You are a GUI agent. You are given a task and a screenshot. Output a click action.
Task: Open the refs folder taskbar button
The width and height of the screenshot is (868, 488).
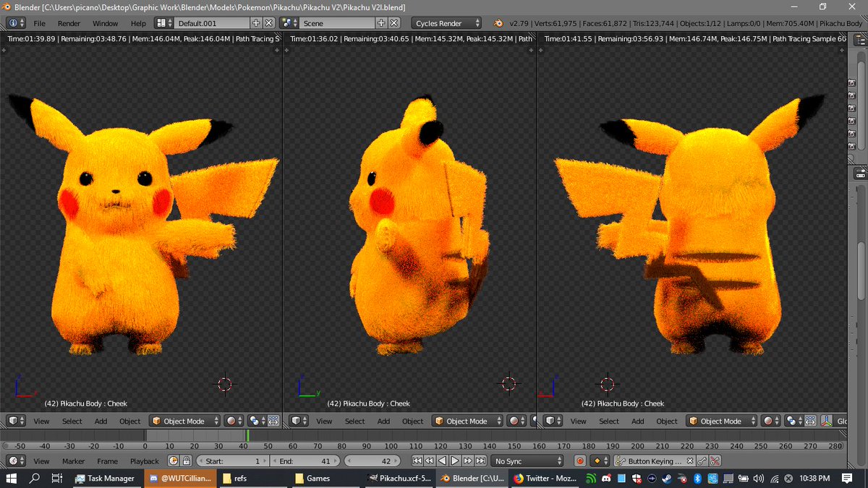click(x=253, y=478)
